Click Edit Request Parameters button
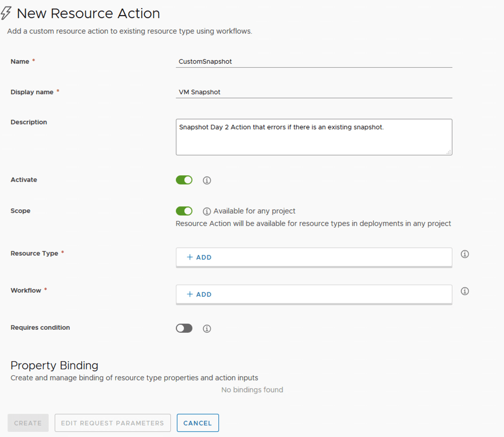The image size is (504, 437). (x=113, y=423)
